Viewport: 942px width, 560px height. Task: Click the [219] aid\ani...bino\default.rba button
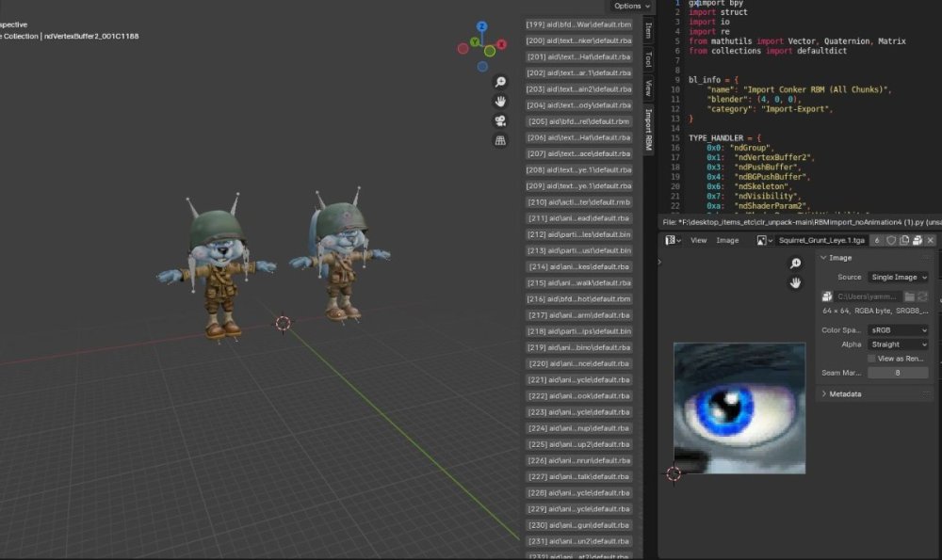tap(578, 347)
